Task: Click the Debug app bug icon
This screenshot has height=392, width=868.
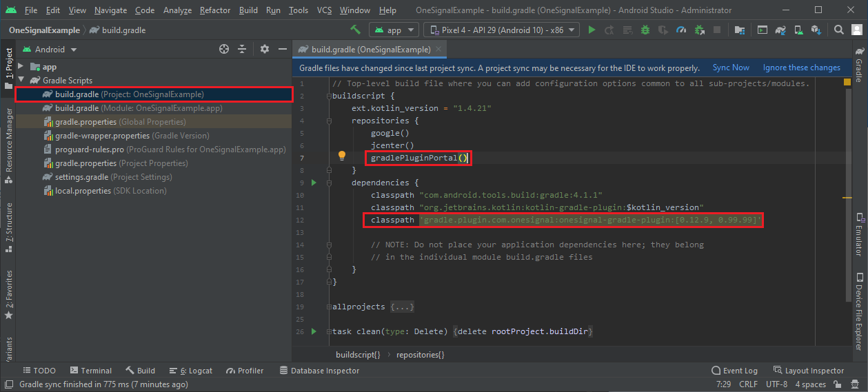Action: click(645, 30)
